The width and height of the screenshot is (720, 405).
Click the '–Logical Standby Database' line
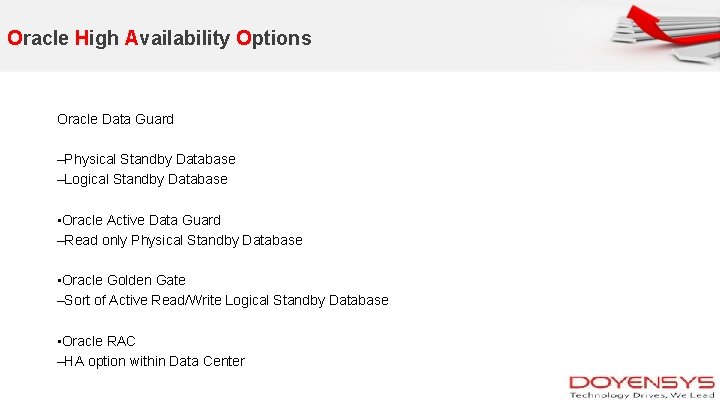point(142,179)
